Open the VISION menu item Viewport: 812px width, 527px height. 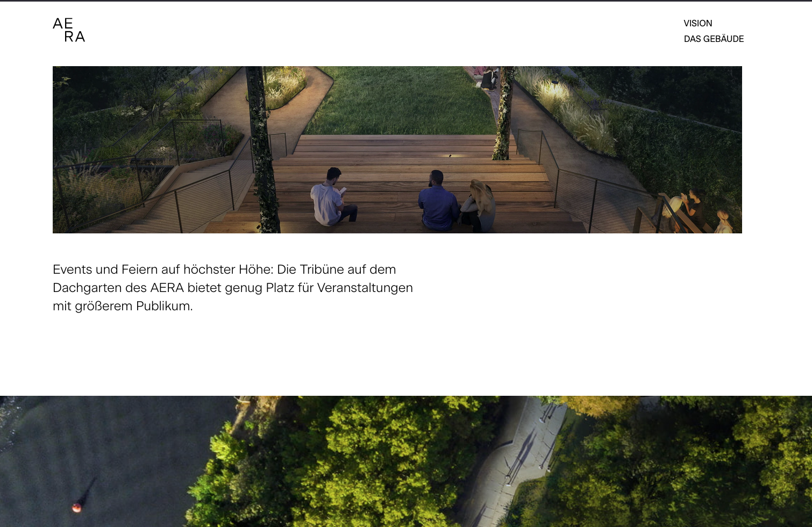[697, 23]
